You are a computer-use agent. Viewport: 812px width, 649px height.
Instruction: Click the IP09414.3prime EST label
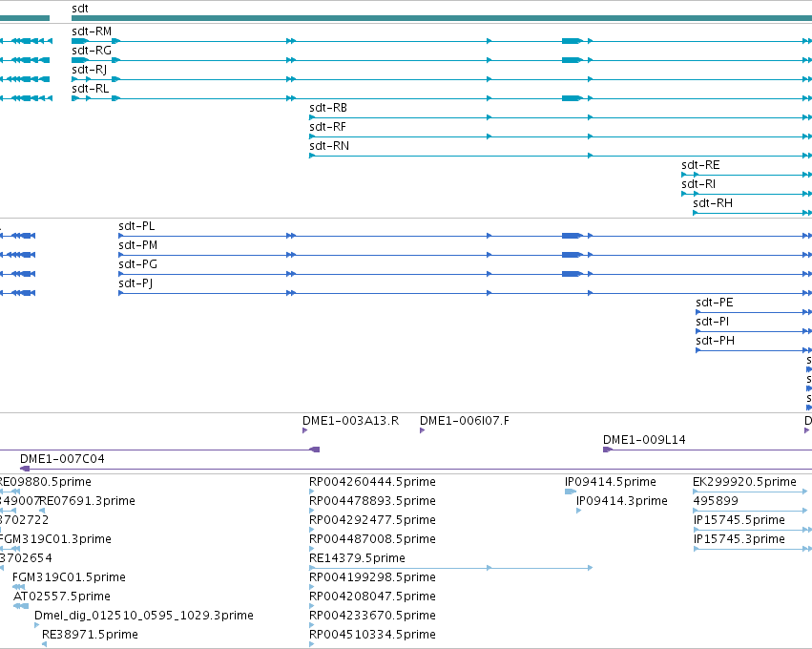pyautogui.click(x=621, y=501)
